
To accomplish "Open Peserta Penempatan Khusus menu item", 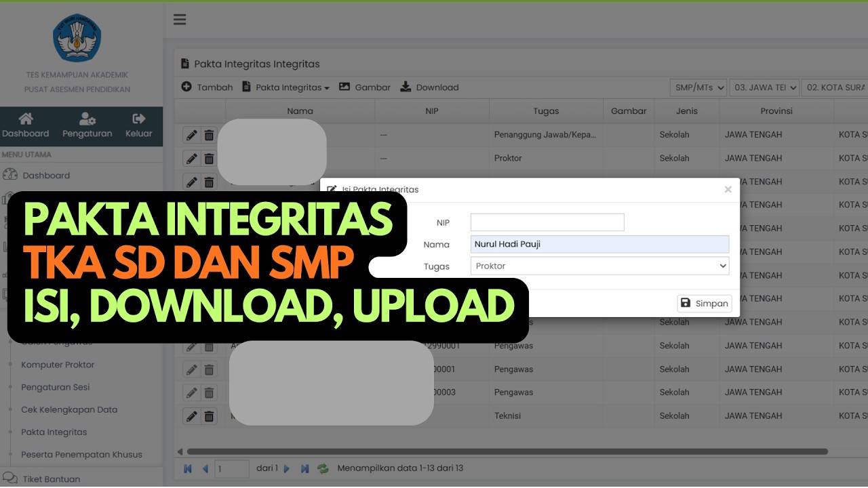I will [81, 454].
